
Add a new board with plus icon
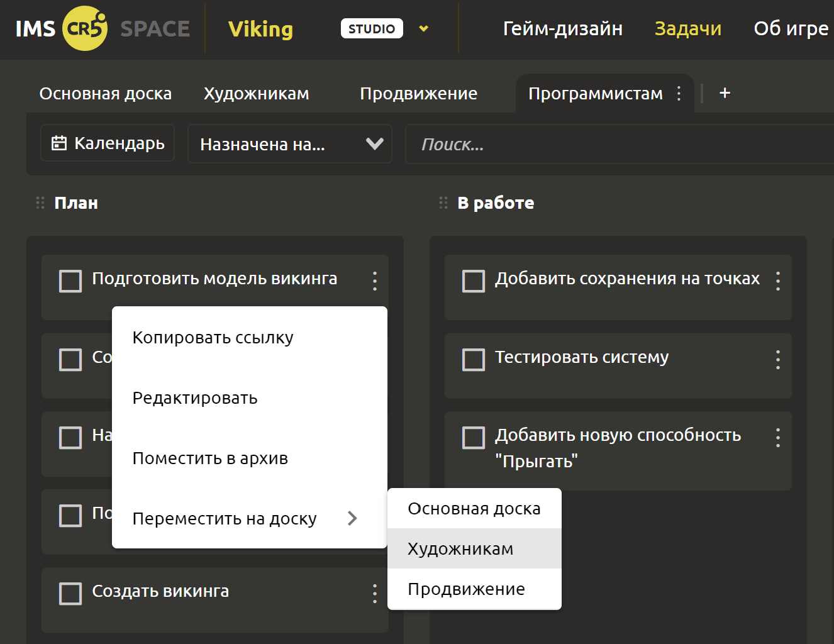(725, 93)
